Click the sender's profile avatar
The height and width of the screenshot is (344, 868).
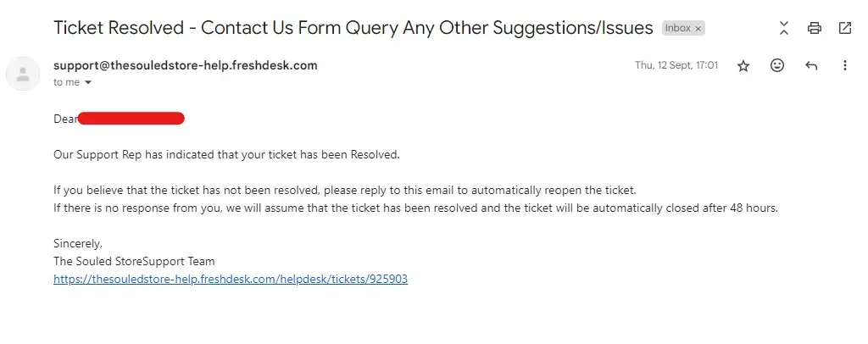coord(23,74)
